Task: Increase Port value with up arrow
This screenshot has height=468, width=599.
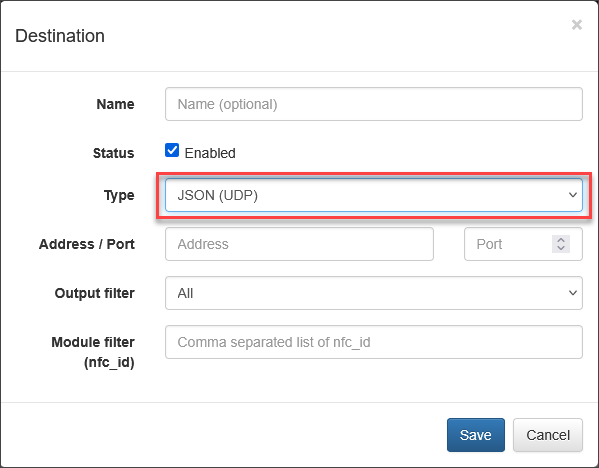Action: (x=561, y=240)
